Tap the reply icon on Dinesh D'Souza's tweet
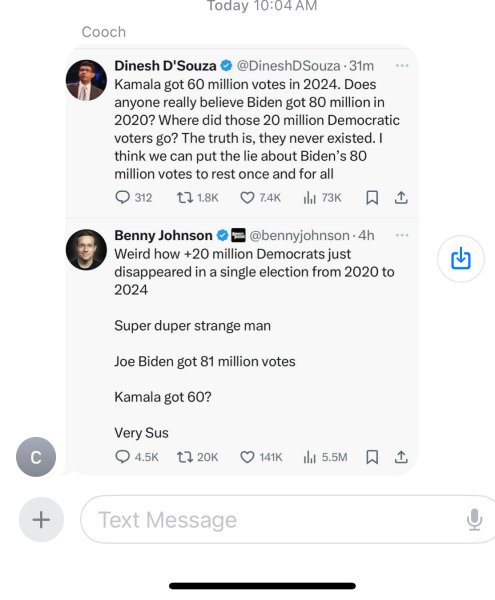Image resolution: width=495 pixels, height=600 pixels. [x=122, y=197]
